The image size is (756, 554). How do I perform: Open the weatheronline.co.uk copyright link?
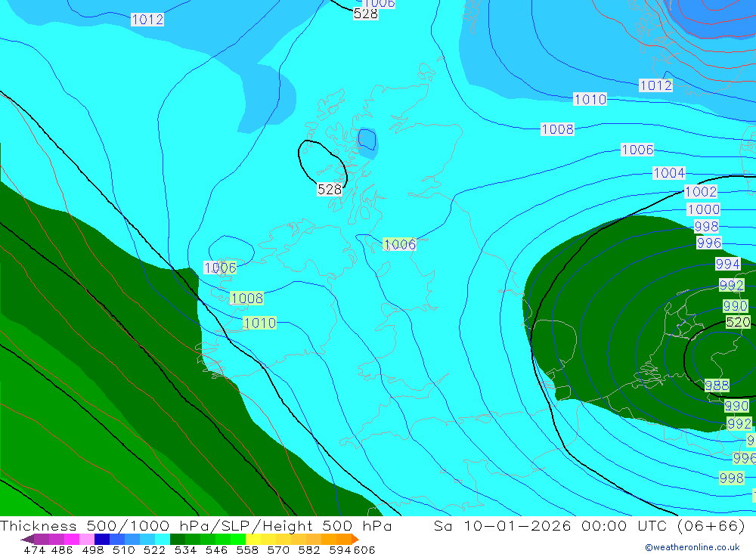click(x=692, y=547)
